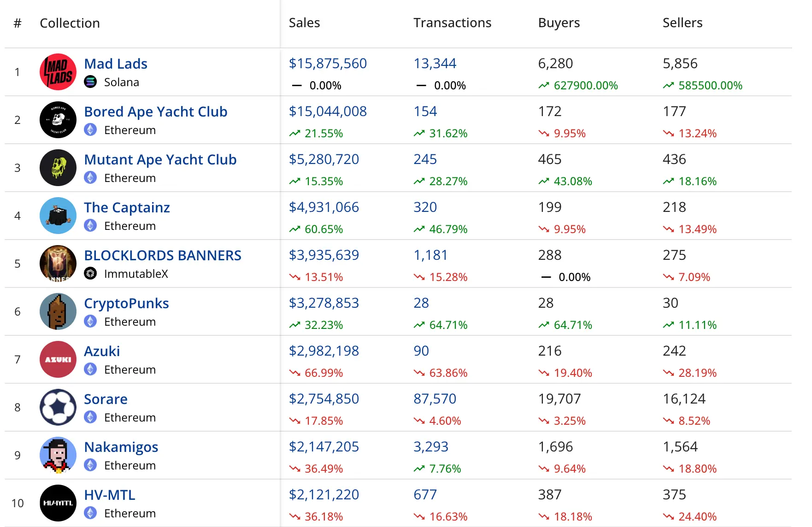Click the $3,935,639 sales value
Image resolution: width=812 pixels, height=527 pixels.
pyautogui.click(x=324, y=255)
